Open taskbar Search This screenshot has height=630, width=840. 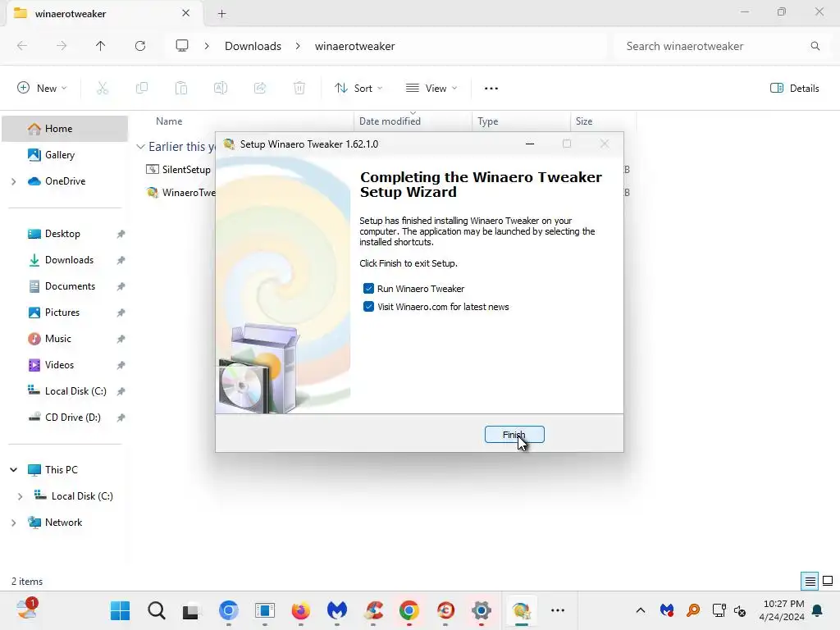[x=157, y=610]
